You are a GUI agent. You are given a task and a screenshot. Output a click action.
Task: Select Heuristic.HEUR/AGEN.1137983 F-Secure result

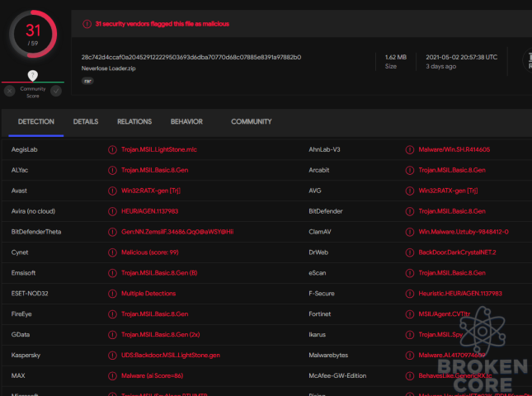(x=460, y=294)
